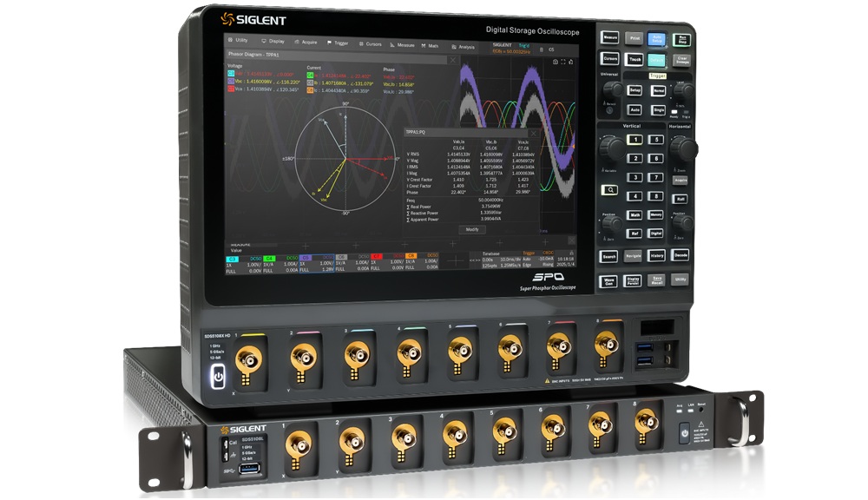Screen dimensions: 868x500
Task: Open the Display menu on the touchscreen
Action: (273, 41)
